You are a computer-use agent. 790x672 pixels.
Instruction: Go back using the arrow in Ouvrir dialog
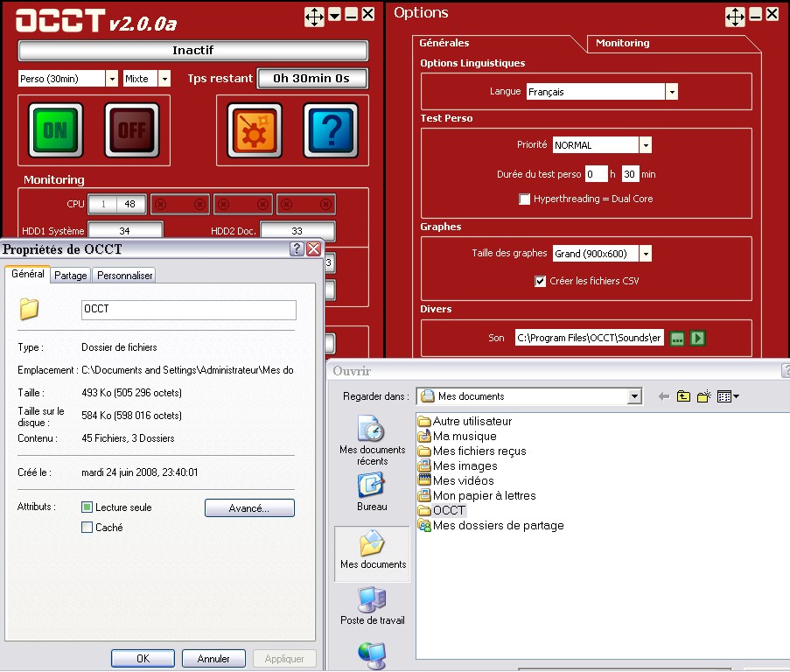[x=664, y=396]
